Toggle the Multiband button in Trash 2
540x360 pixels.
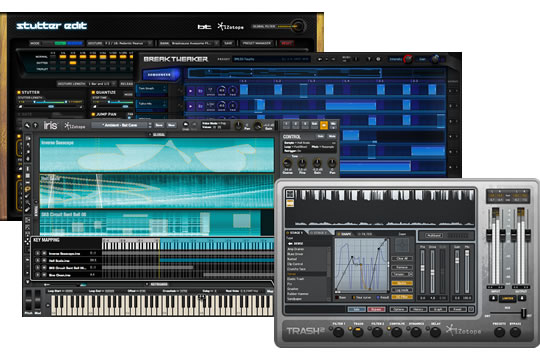point(434,236)
